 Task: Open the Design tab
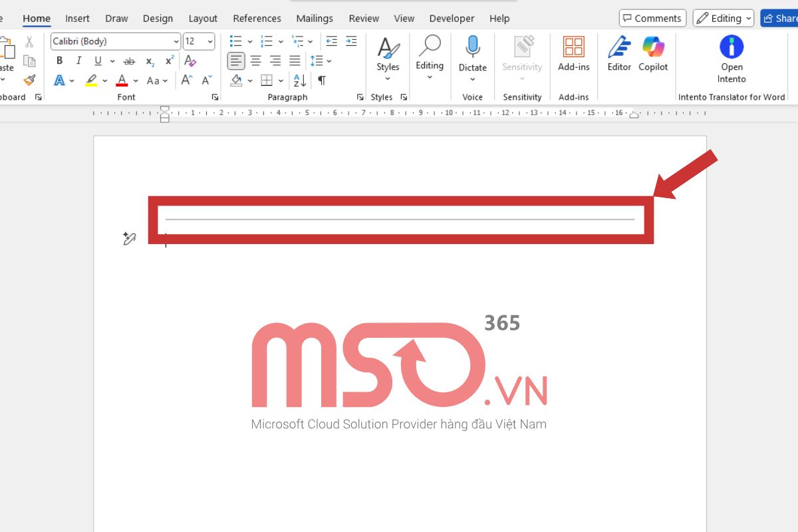(158, 19)
